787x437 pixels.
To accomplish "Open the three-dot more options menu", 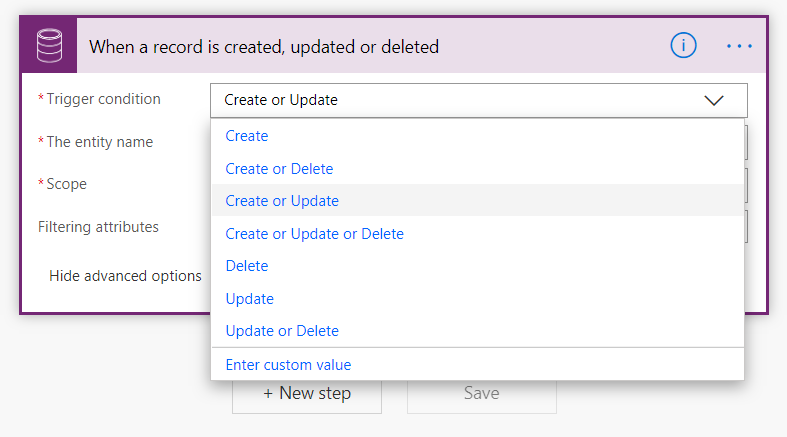I will click(x=739, y=46).
